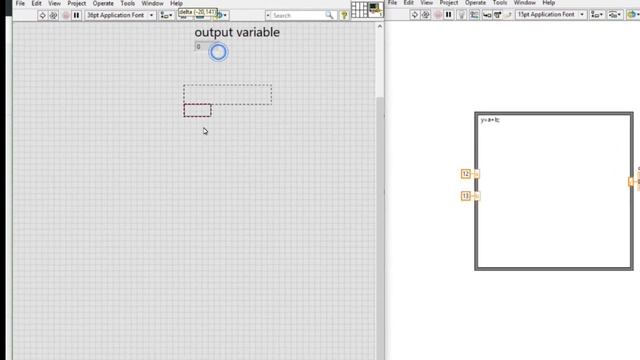The height and width of the screenshot is (360, 640).
Task: Run the VI from block diagram toolbar
Action: tap(415, 15)
